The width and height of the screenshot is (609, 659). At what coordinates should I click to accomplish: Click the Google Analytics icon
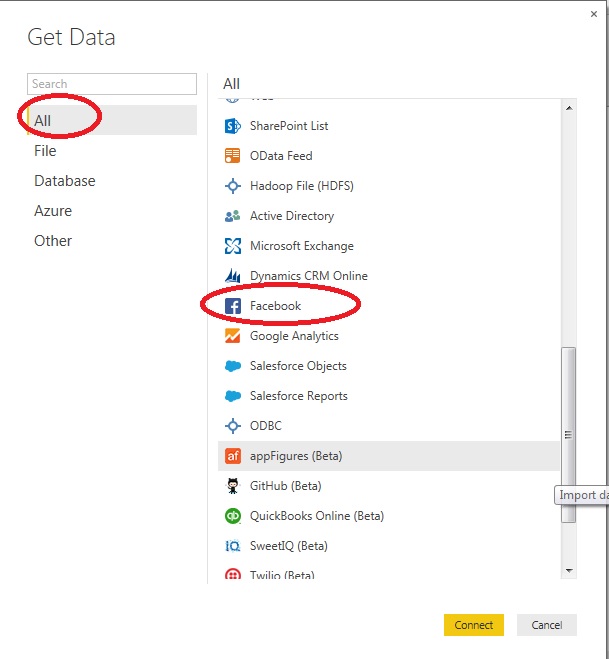[x=233, y=336]
